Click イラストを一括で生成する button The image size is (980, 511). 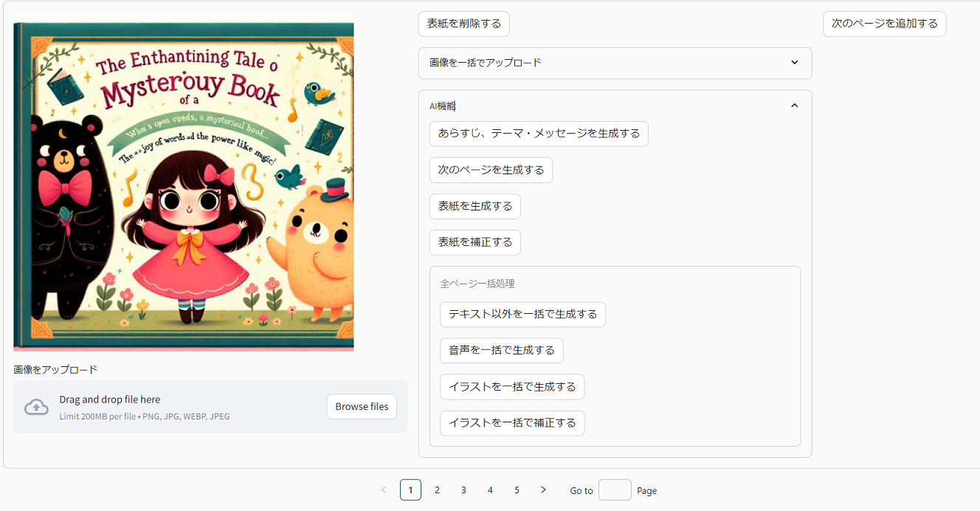[x=512, y=387]
